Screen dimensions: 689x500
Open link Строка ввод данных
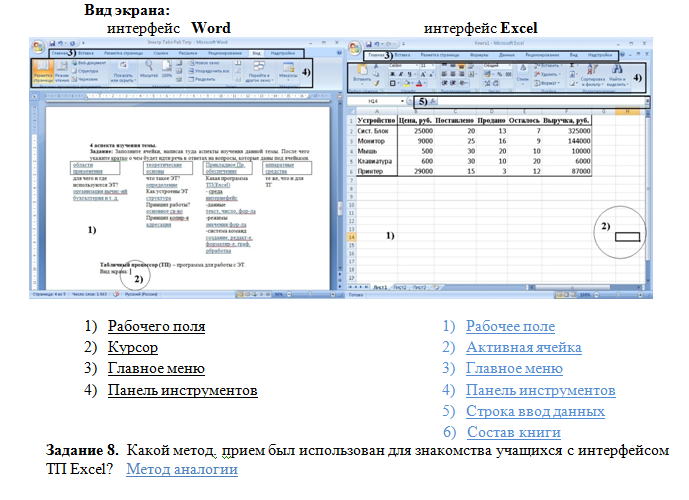click(x=535, y=411)
